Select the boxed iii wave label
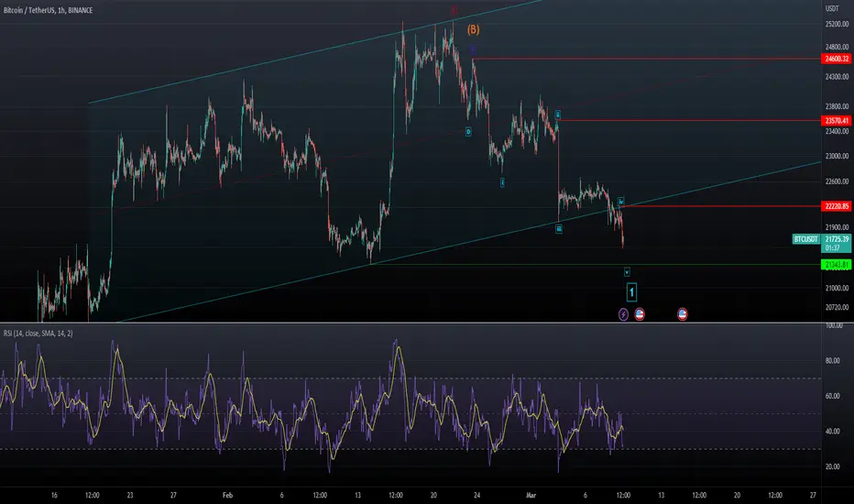The height and width of the screenshot is (504, 854). click(559, 229)
